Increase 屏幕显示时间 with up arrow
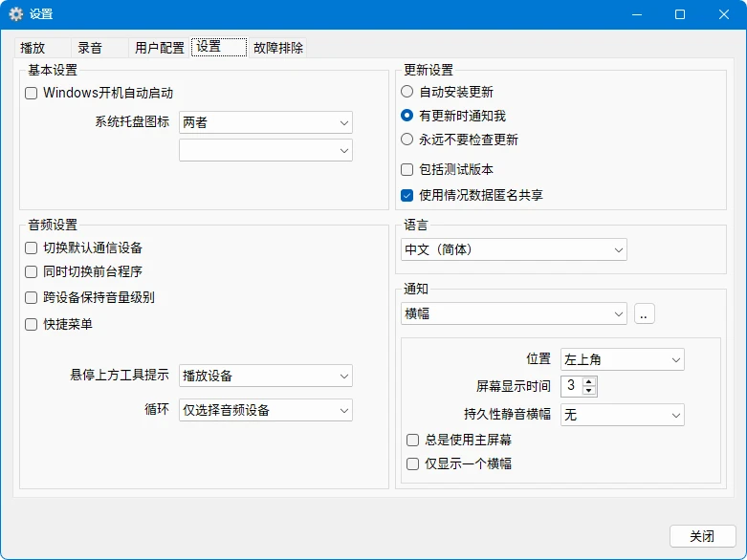This screenshot has width=747, height=560. (589, 381)
